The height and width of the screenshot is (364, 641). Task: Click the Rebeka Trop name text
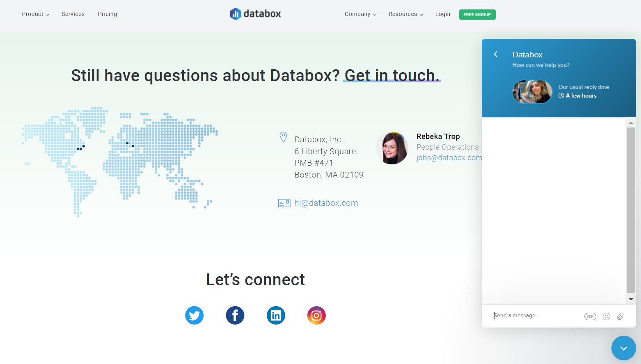[438, 136]
